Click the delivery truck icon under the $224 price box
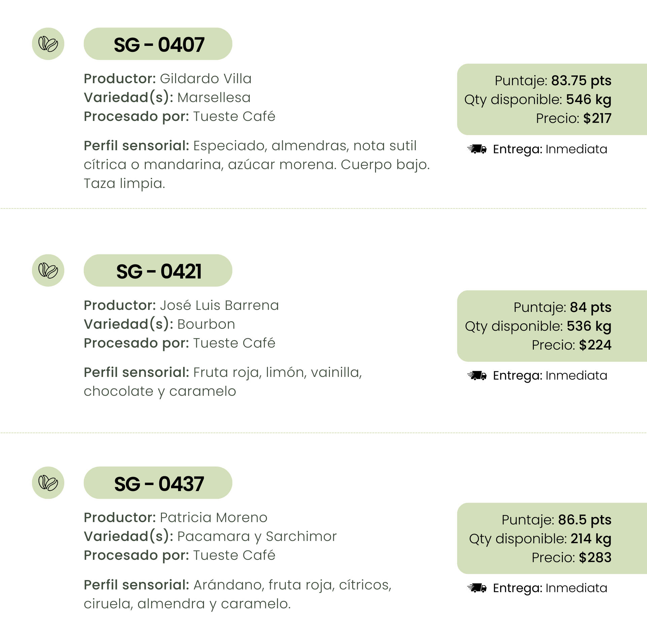Image resolution: width=647 pixels, height=644 pixels. coord(477,375)
